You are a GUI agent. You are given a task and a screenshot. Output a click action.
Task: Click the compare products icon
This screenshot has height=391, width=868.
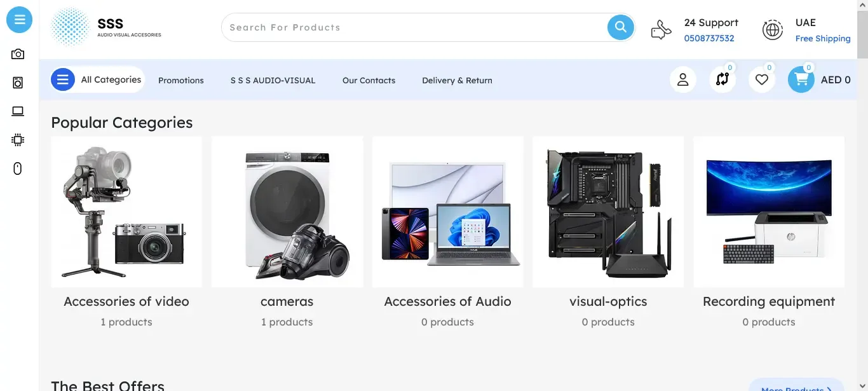pyautogui.click(x=722, y=79)
